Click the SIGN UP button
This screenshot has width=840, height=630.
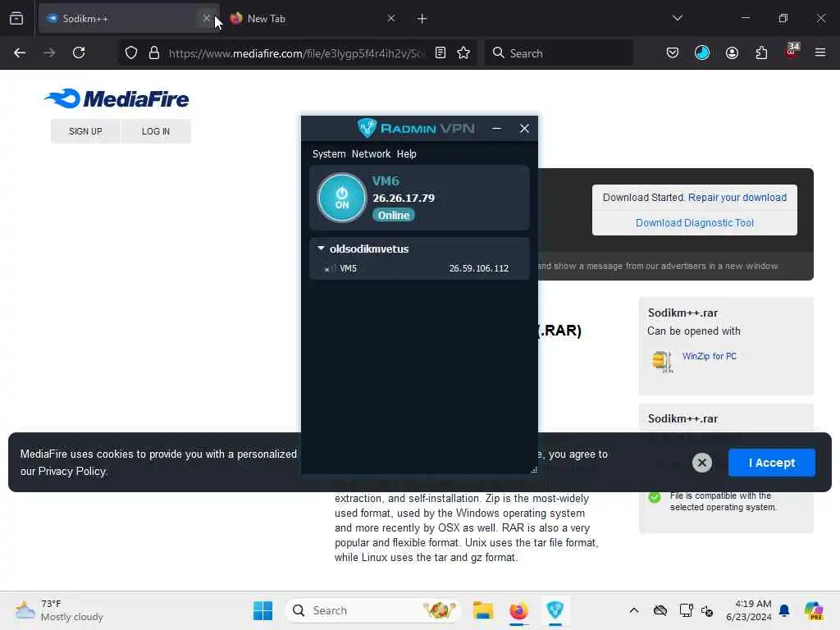click(x=85, y=131)
